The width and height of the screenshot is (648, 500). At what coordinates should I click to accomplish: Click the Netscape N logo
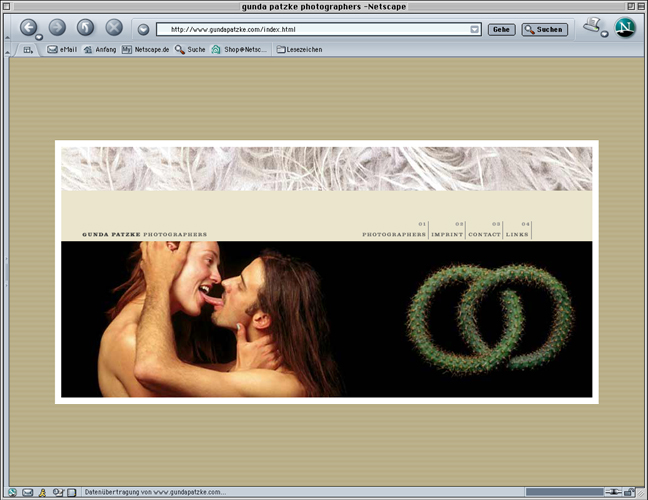click(x=625, y=28)
